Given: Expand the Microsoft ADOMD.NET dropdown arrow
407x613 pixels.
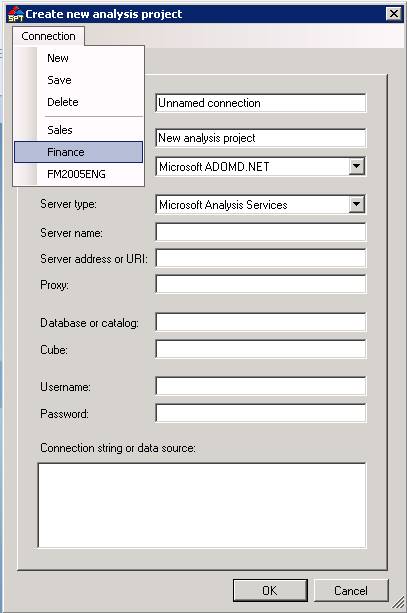Looking at the screenshot, I should [356, 166].
